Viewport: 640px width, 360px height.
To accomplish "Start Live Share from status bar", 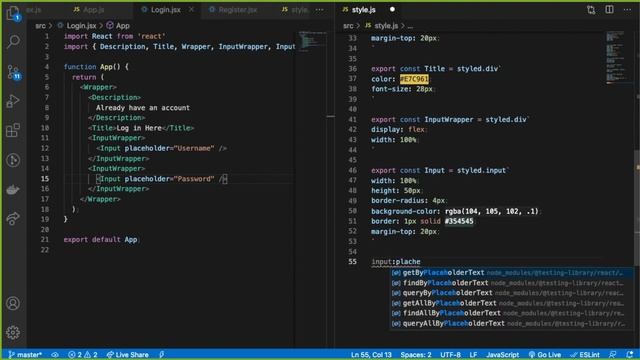I will pos(128,355).
